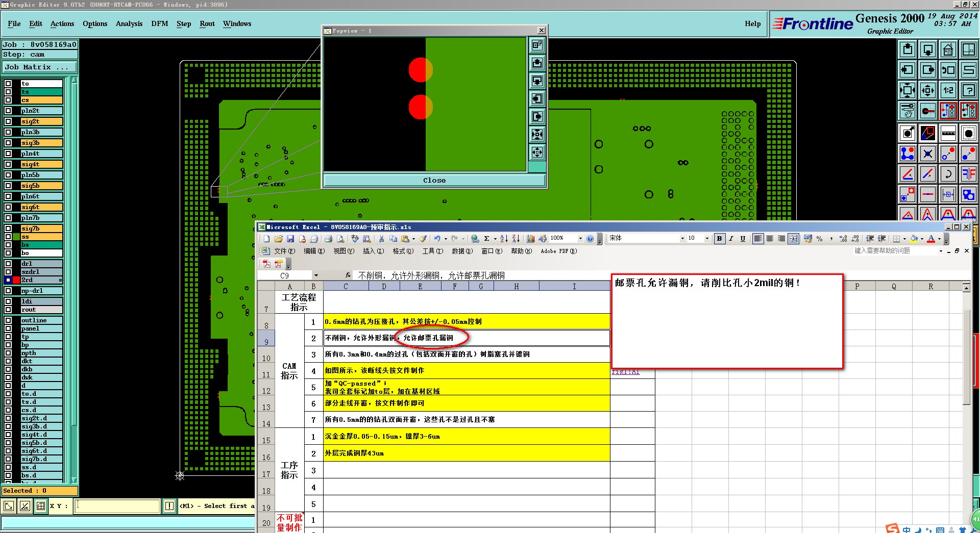Click the pan right view icon
Image resolution: width=980 pixels, height=533 pixels.
(928, 70)
